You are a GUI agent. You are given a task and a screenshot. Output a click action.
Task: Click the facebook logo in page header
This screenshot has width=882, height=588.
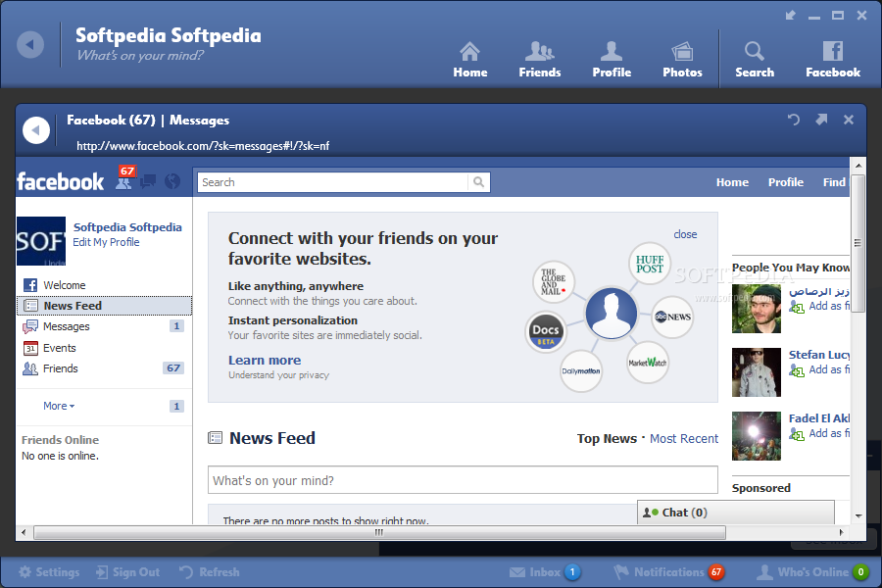coord(60,181)
